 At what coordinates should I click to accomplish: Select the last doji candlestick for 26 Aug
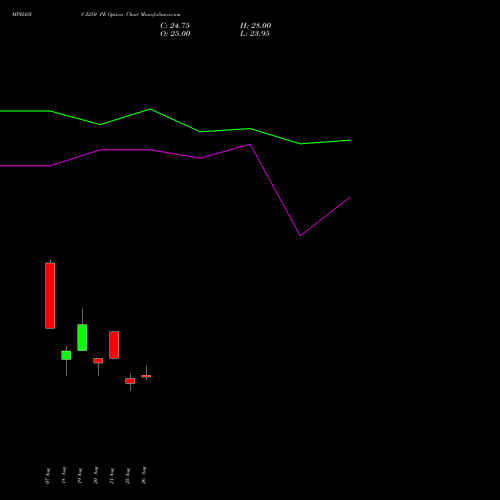(x=146, y=376)
